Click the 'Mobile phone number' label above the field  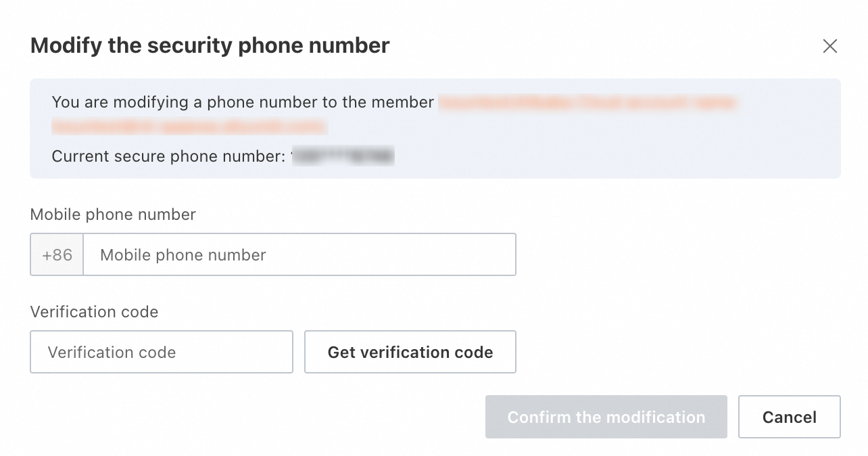[x=113, y=214]
